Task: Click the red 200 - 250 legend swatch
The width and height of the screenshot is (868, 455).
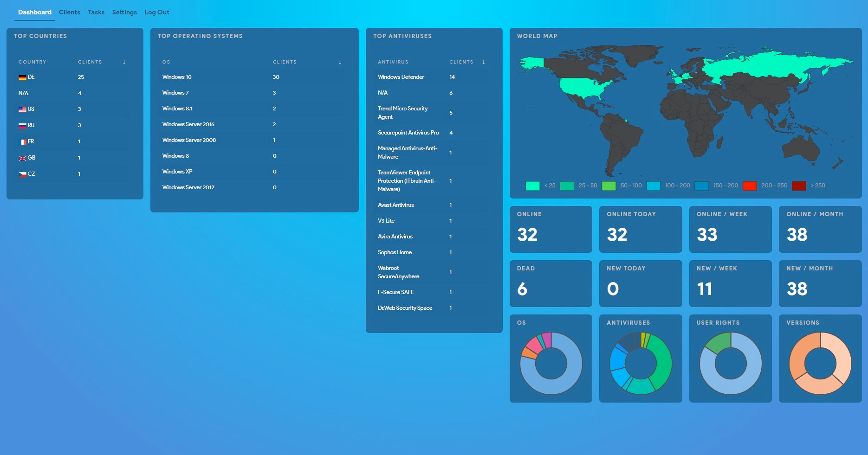Action: click(x=750, y=186)
